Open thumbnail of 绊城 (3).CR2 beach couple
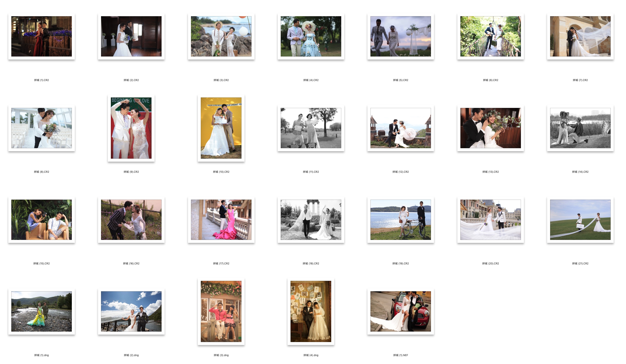 click(221, 36)
